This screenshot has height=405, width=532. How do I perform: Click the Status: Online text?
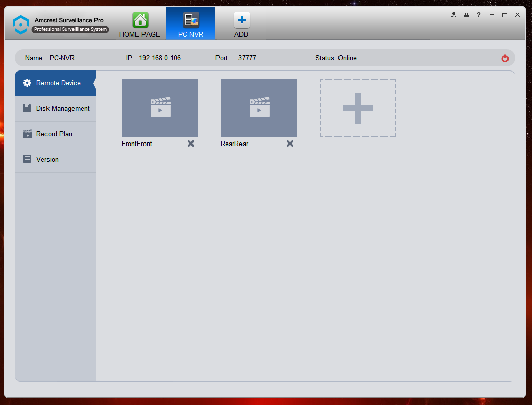point(336,58)
